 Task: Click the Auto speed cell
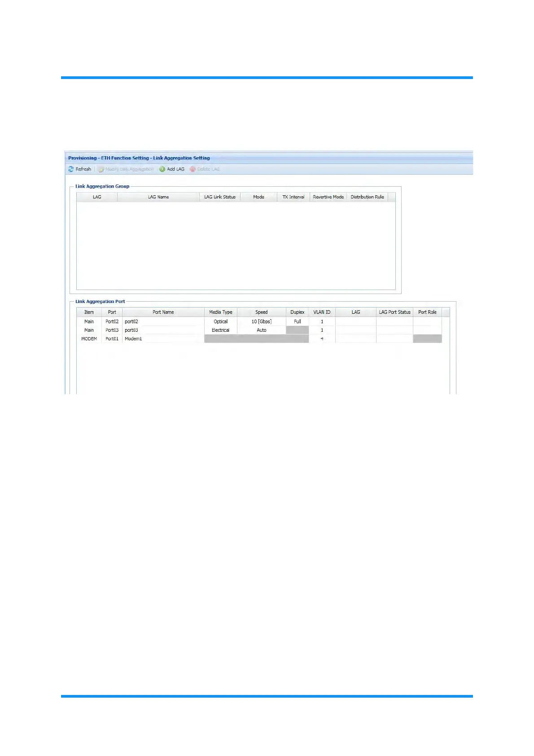click(262, 330)
